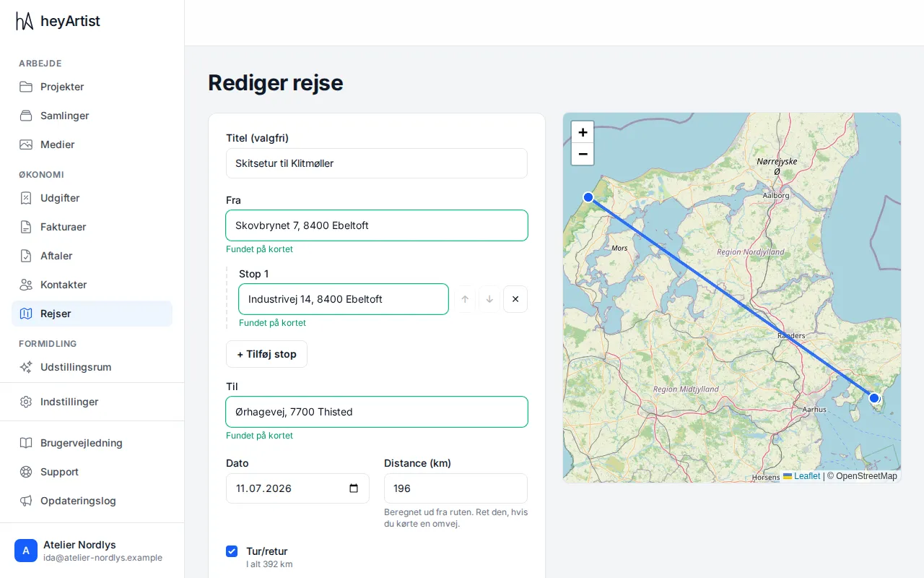Screen dimensions: 924x578
Task: Navigate to Kontakter page
Action: click(x=92, y=285)
